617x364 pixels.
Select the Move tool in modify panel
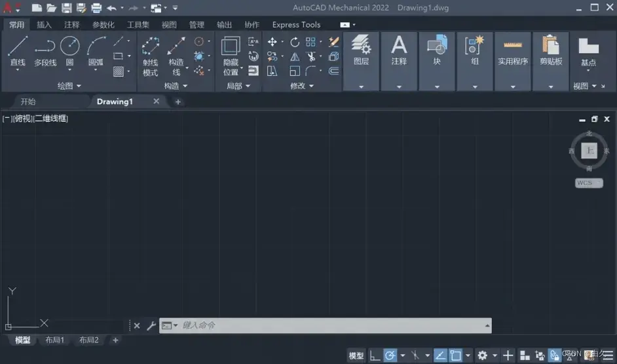(272, 42)
